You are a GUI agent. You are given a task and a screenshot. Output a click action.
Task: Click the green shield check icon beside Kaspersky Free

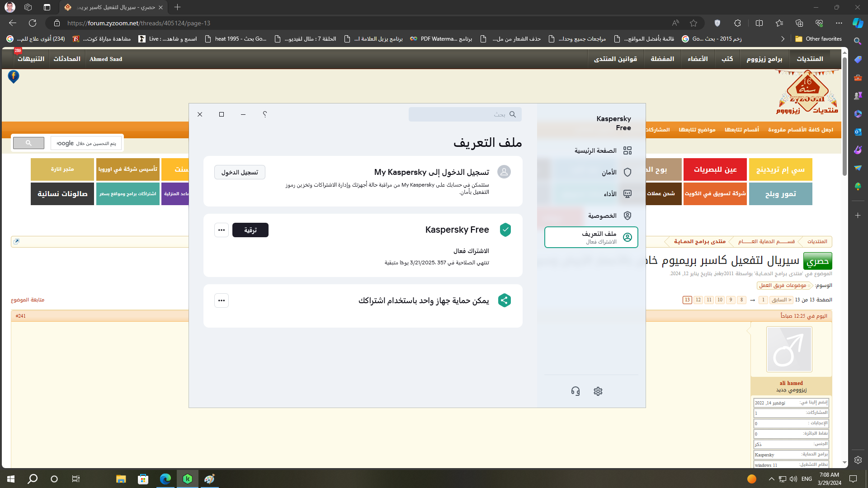[505, 230]
